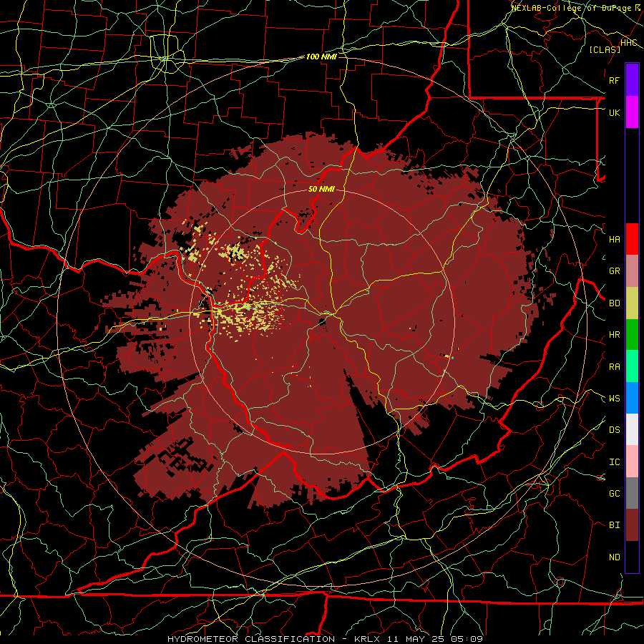Click the '50 NMI' range ring label
Screen dimensions: 644x644
(321, 190)
